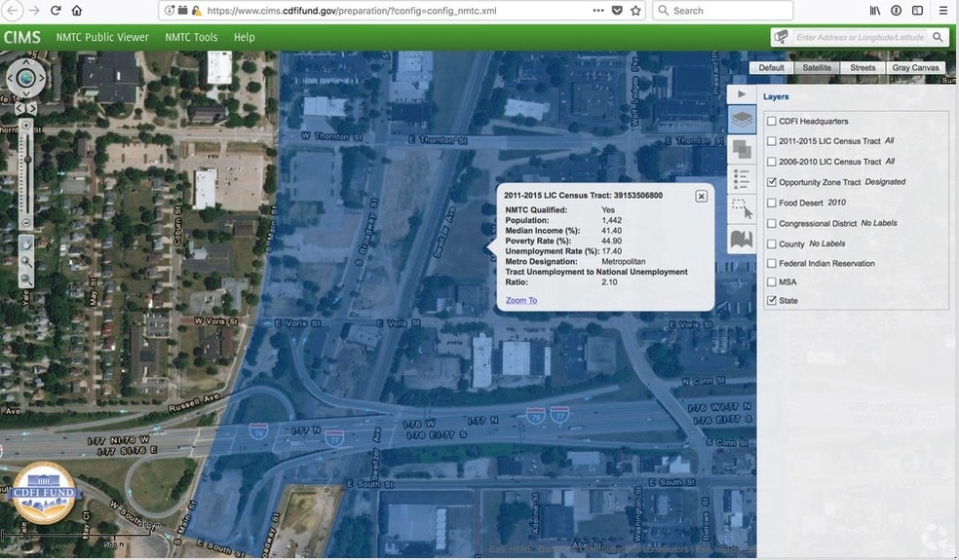The height and width of the screenshot is (560, 959).
Task: Close the census tract info popup
Action: click(701, 196)
